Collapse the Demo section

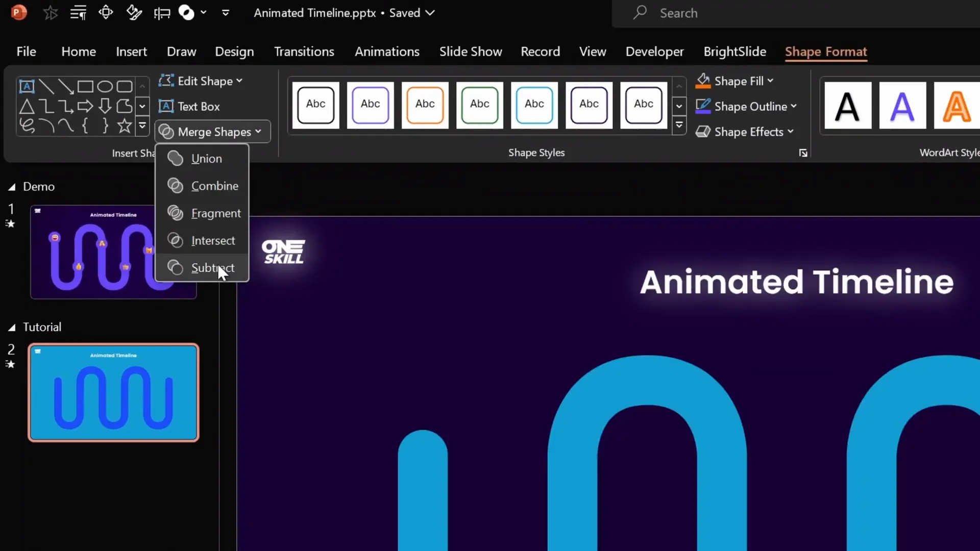(x=12, y=187)
